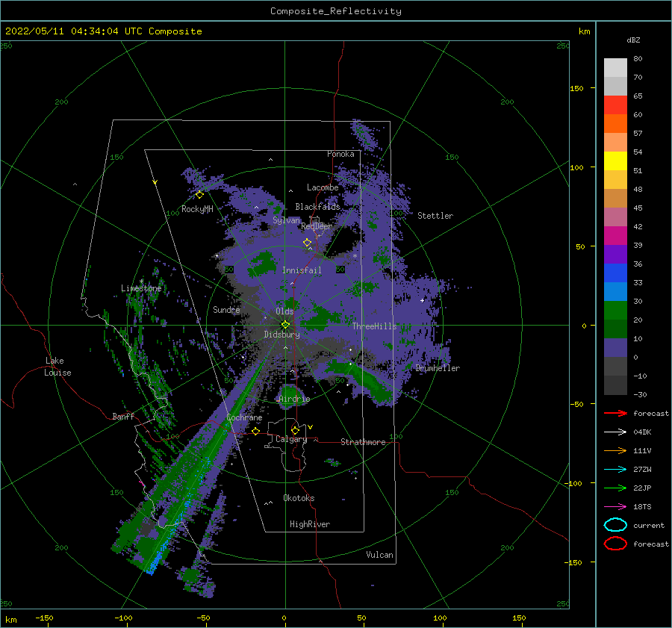The image size is (672, 628).
Task: Click the Olds city label
Action: click(x=284, y=311)
